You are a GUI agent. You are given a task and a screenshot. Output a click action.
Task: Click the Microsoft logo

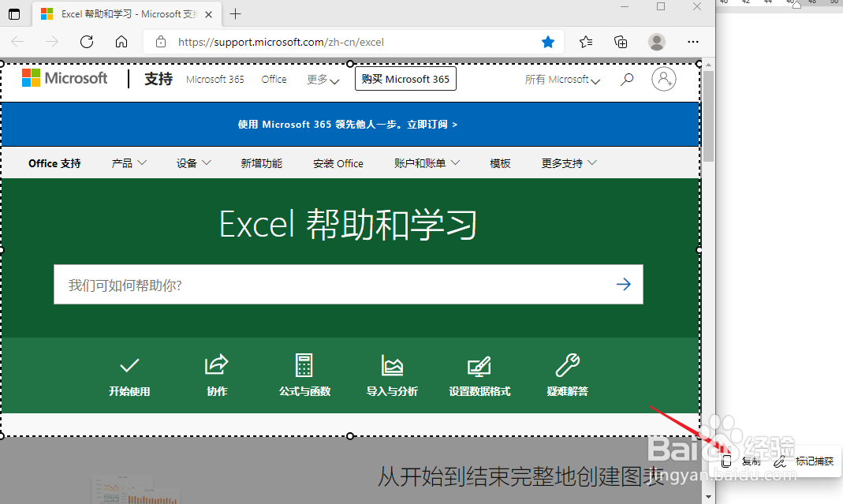65,78
